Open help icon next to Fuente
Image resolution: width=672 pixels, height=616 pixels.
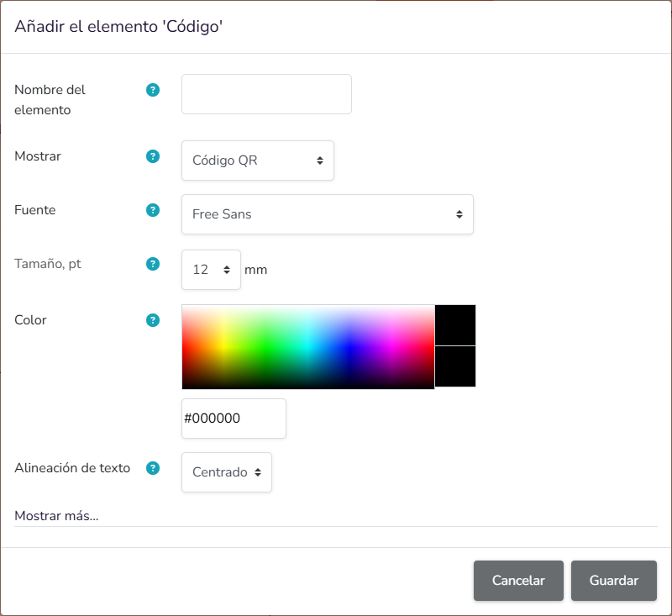(x=153, y=210)
